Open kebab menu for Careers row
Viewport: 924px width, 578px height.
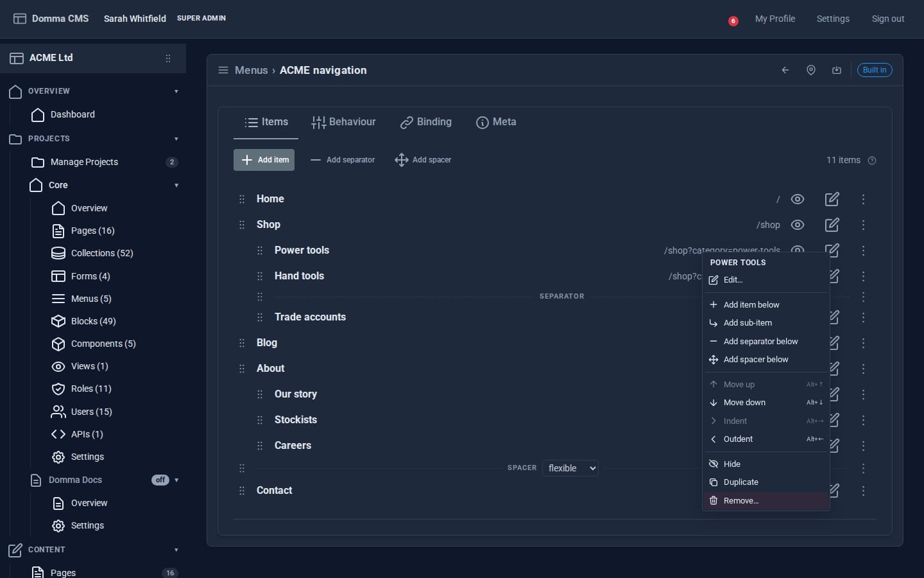point(863,446)
